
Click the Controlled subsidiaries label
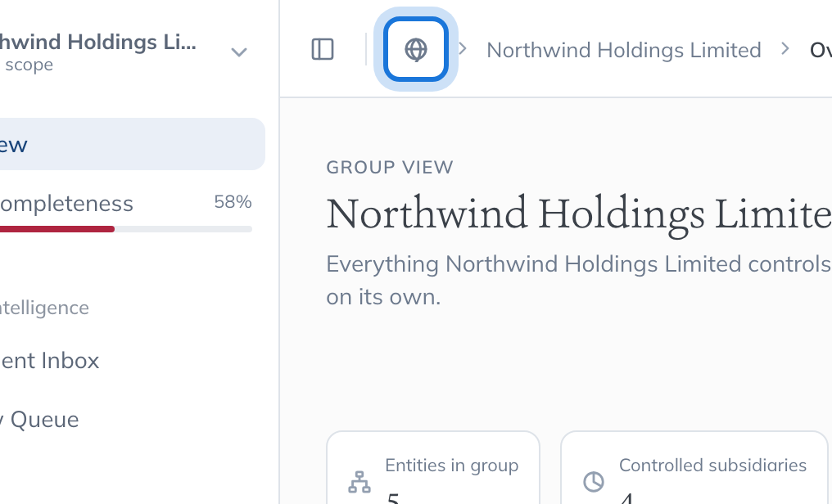pyautogui.click(x=712, y=466)
